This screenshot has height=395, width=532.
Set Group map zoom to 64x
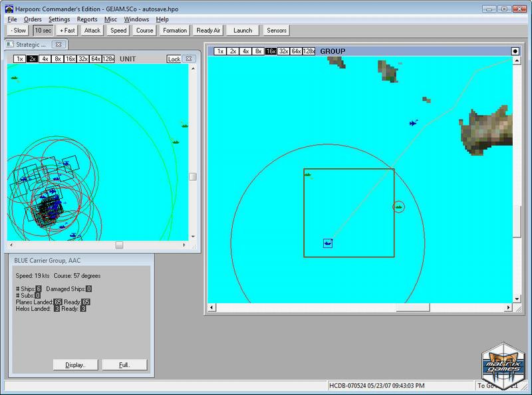pyautogui.click(x=296, y=51)
